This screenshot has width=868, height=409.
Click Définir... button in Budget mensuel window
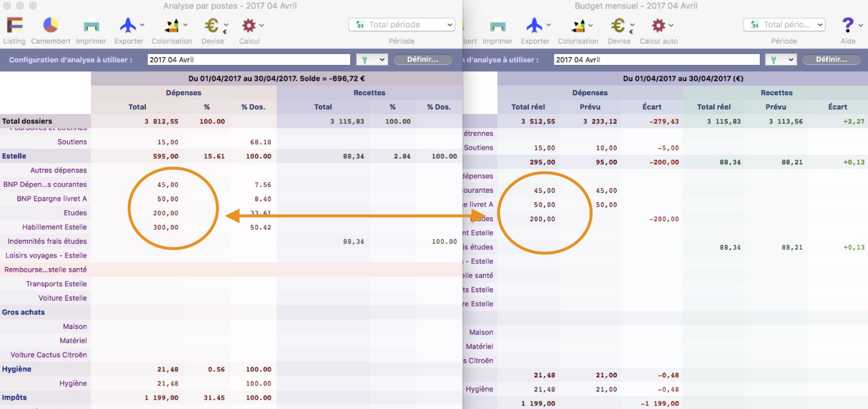831,59
